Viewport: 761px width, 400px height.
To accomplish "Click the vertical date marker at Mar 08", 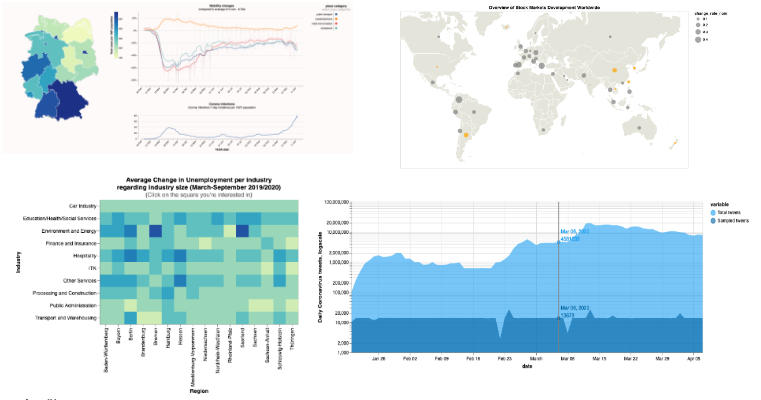I will [x=558, y=280].
